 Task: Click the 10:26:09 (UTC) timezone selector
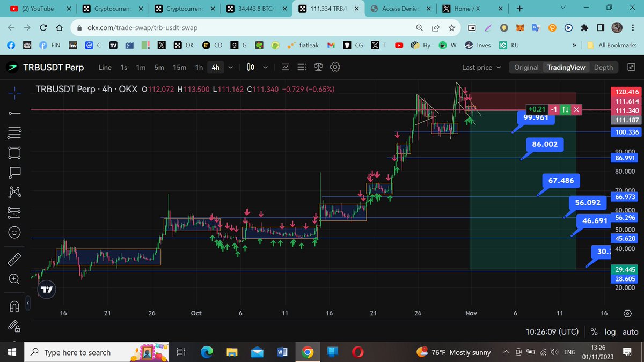tap(552, 332)
